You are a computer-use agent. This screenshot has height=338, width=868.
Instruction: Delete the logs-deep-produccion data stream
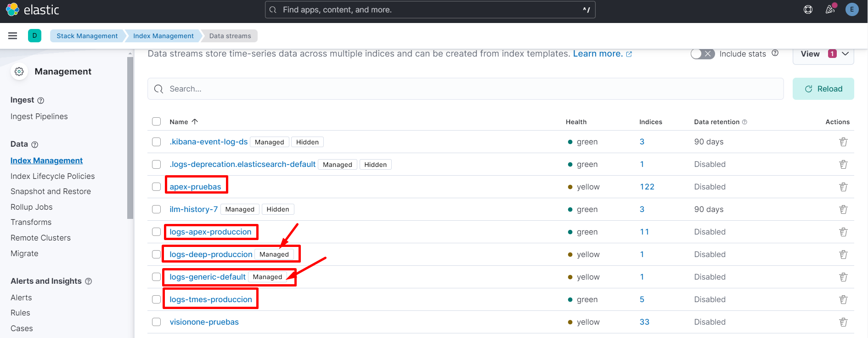pos(843,254)
